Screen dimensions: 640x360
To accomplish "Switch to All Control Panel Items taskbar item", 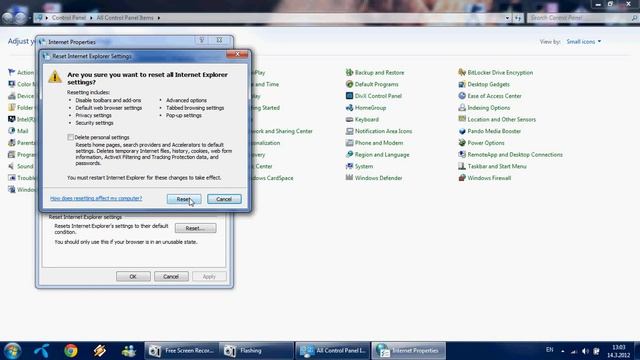I will pyautogui.click(x=332, y=351).
